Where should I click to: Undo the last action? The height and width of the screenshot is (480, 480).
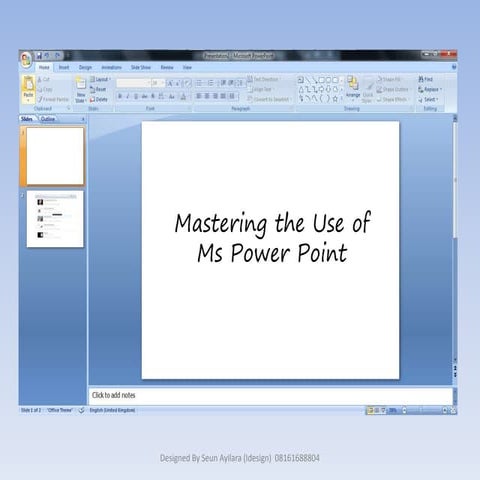pos(47,55)
